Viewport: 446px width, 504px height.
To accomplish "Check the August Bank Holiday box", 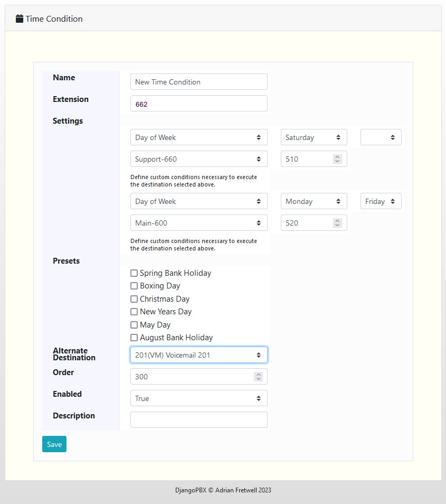I will click(x=134, y=338).
